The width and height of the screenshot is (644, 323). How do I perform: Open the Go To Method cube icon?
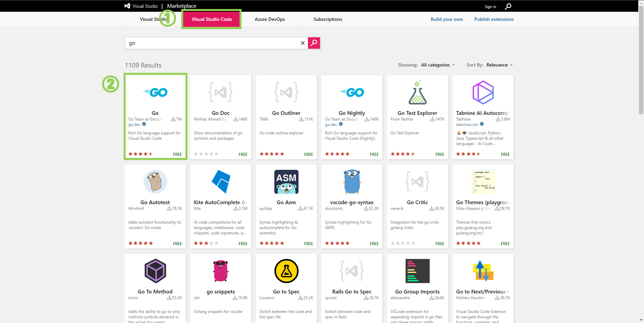pyautogui.click(x=155, y=271)
